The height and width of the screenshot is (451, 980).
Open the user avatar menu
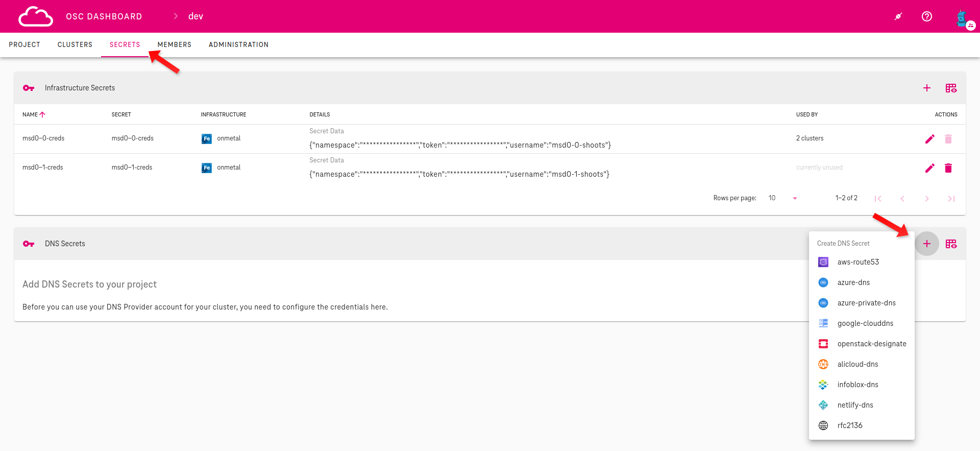pos(963,18)
